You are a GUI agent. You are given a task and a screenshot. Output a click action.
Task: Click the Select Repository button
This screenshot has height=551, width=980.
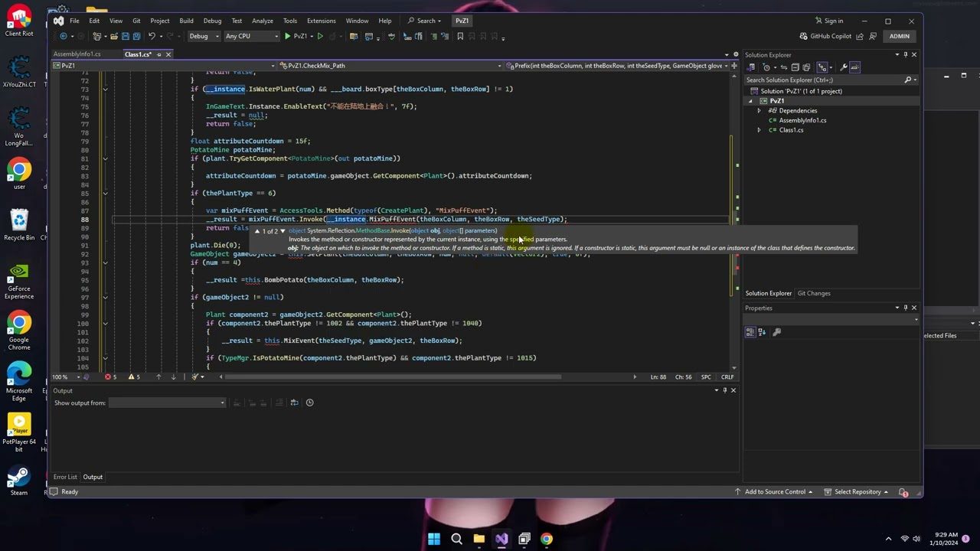[857, 492]
